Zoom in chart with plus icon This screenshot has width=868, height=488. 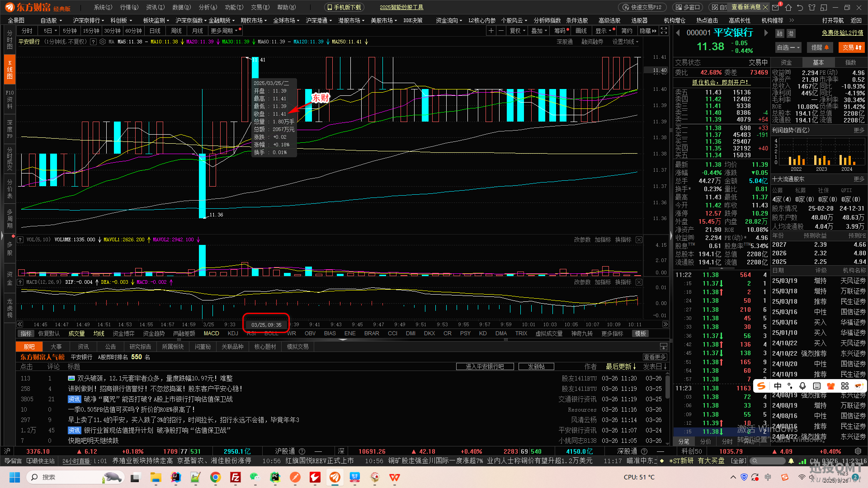pyautogui.click(x=491, y=31)
